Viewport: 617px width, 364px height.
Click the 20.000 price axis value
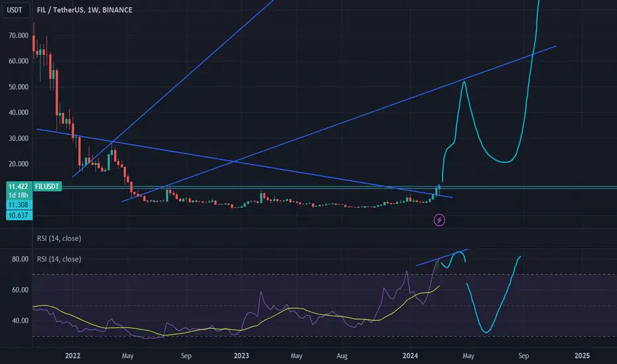pyautogui.click(x=19, y=164)
